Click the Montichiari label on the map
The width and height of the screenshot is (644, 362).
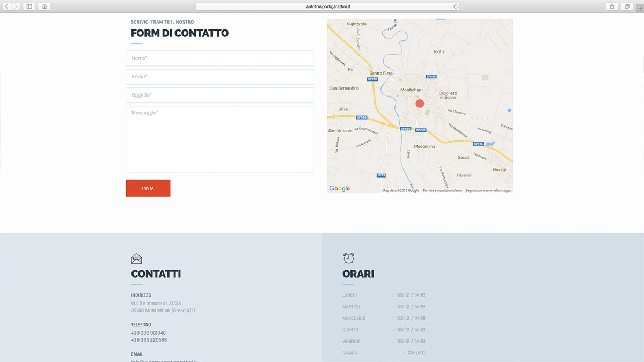click(x=412, y=90)
